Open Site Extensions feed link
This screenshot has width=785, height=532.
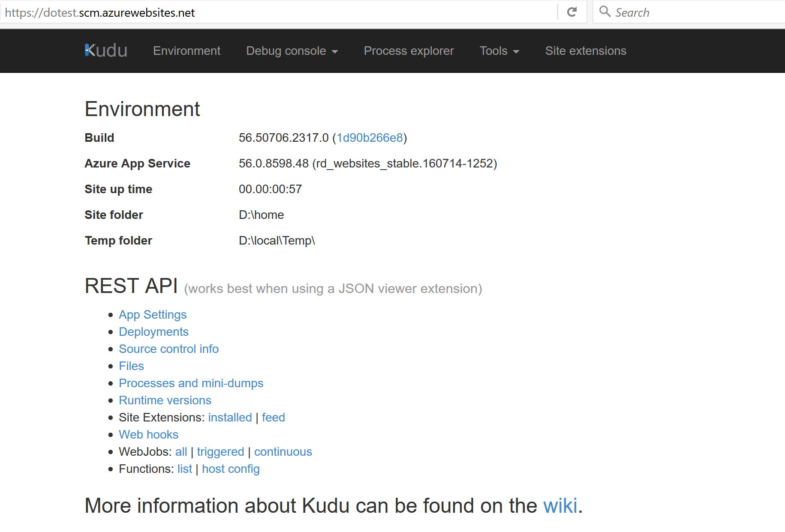click(274, 417)
